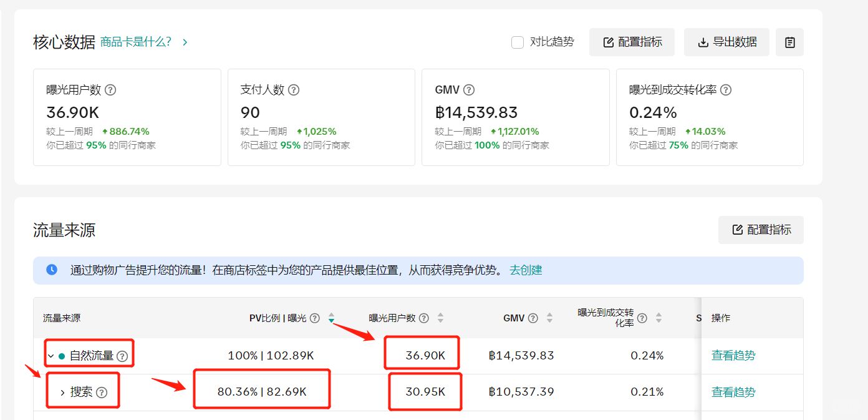
Task: Select the GMV metric card showing ฿14,539.83
Action: click(x=516, y=117)
